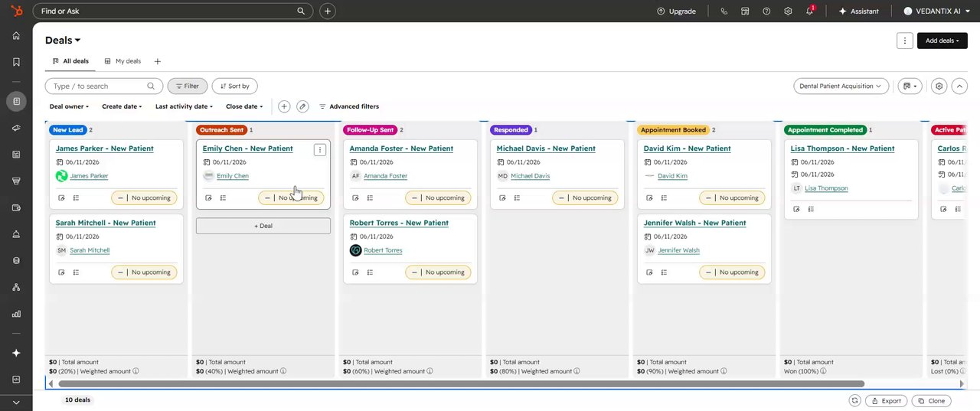
Task: Click the edit pencil icon beside filters
Action: [302, 106]
